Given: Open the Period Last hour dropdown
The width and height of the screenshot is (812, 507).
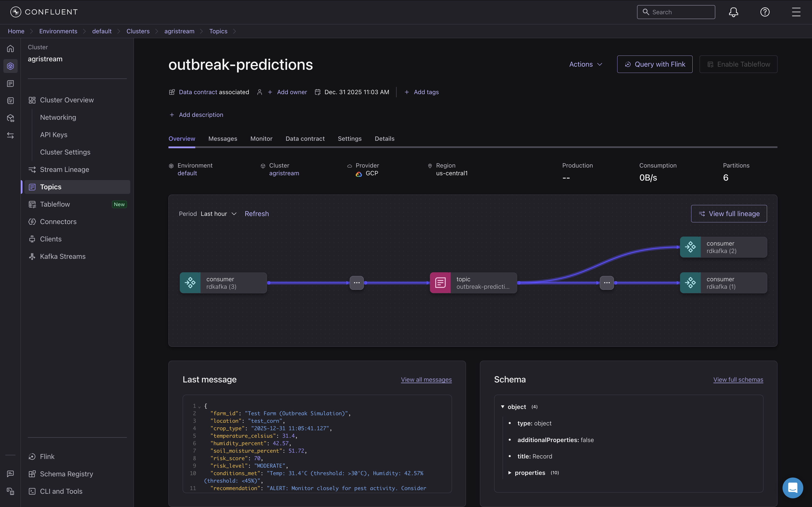Looking at the screenshot, I should [x=218, y=214].
